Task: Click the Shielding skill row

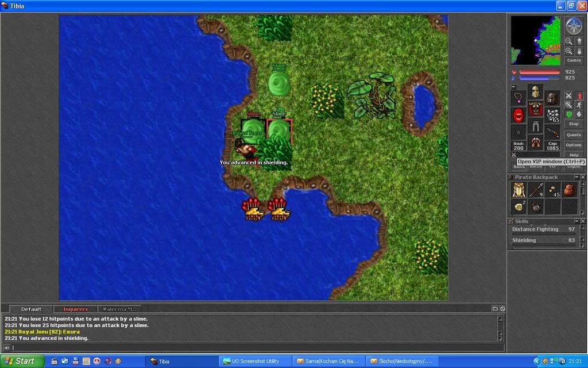Action: [543, 241]
